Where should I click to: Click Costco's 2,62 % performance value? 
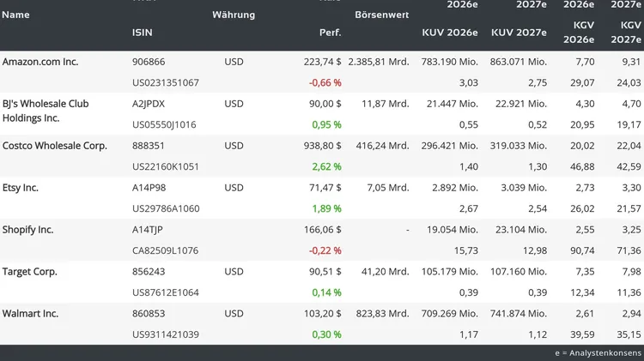click(325, 166)
